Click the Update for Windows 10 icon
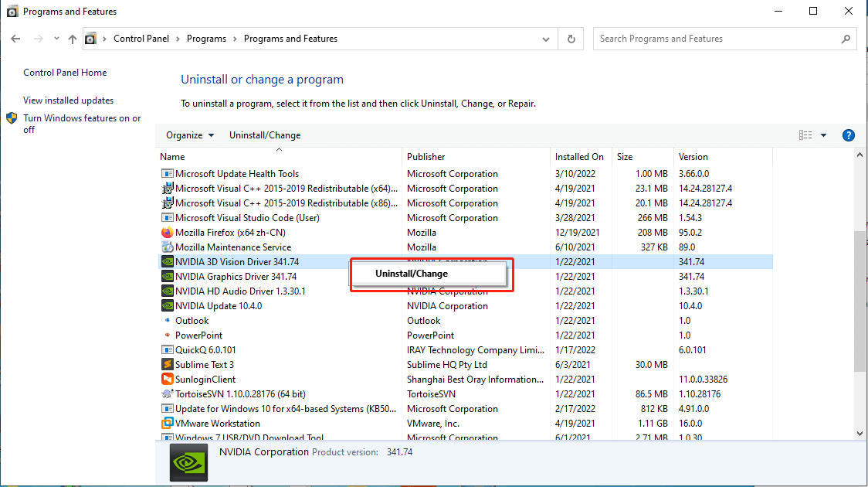The width and height of the screenshot is (868, 487). [167, 409]
